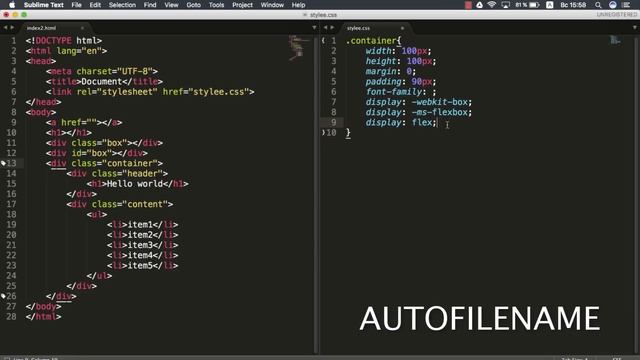Open the Find menu
Viewport: 640px width, 360px height.
150,5
